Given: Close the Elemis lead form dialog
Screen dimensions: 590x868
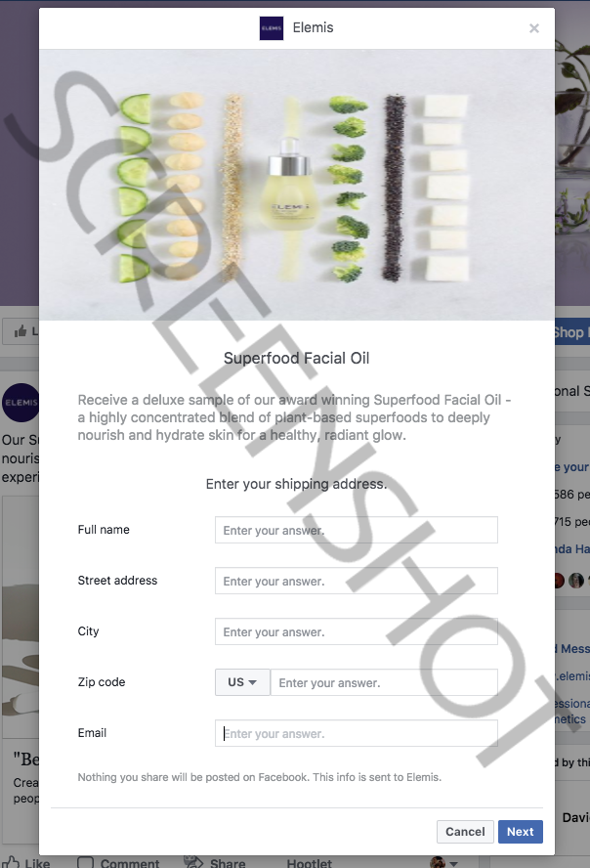Looking at the screenshot, I should (x=534, y=28).
